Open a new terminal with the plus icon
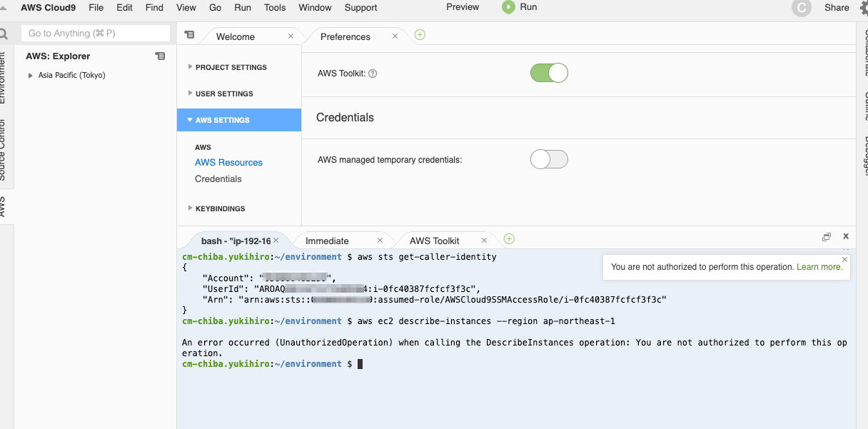The image size is (868, 429). point(508,240)
